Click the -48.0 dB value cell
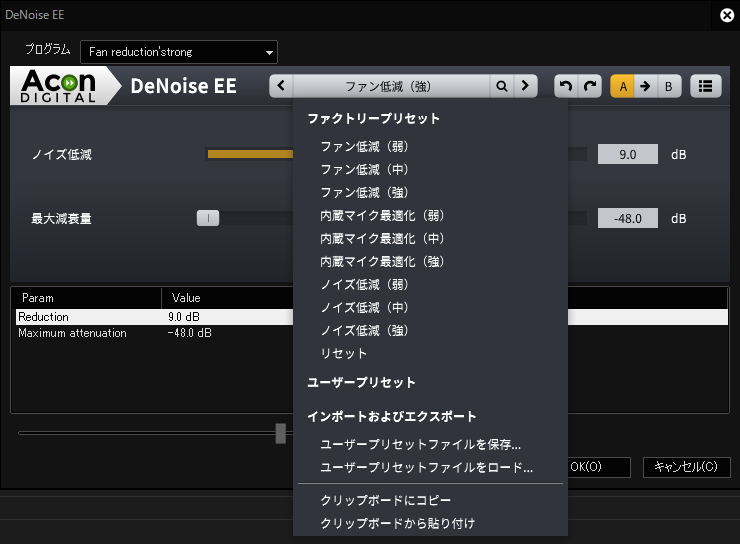This screenshot has height=544, width=740. 189,333
